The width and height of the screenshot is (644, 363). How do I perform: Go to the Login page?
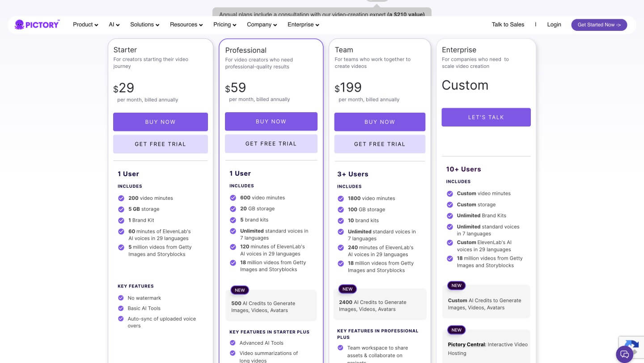[x=554, y=25]
